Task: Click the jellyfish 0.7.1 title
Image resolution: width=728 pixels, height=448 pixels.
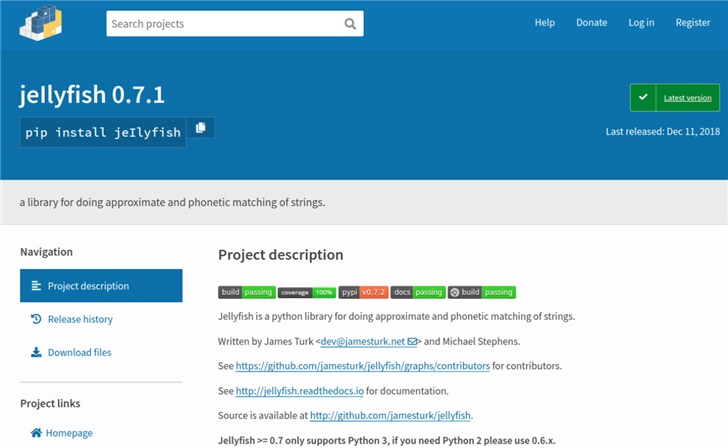Action: click(x=91, y=95)
